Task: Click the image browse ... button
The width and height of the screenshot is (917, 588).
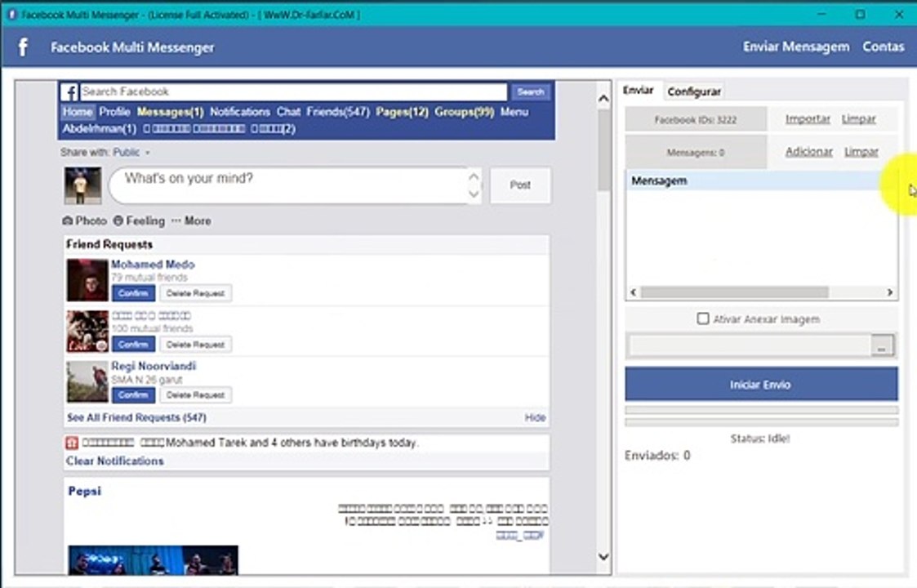Action: click(x=882, y=345)
